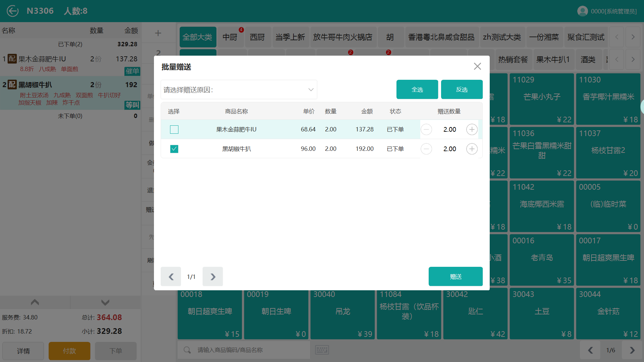Click the 付款 button
The image size is (644, 362).
69,351
